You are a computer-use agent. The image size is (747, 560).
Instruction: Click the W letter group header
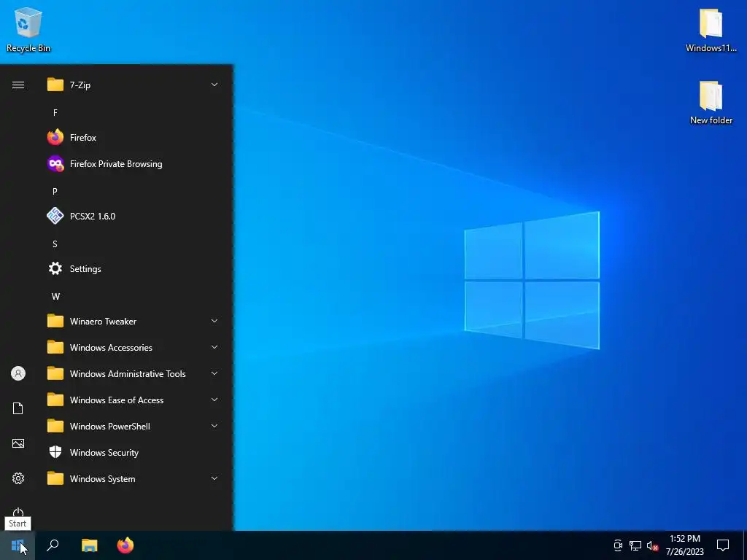tap(55, 296)
